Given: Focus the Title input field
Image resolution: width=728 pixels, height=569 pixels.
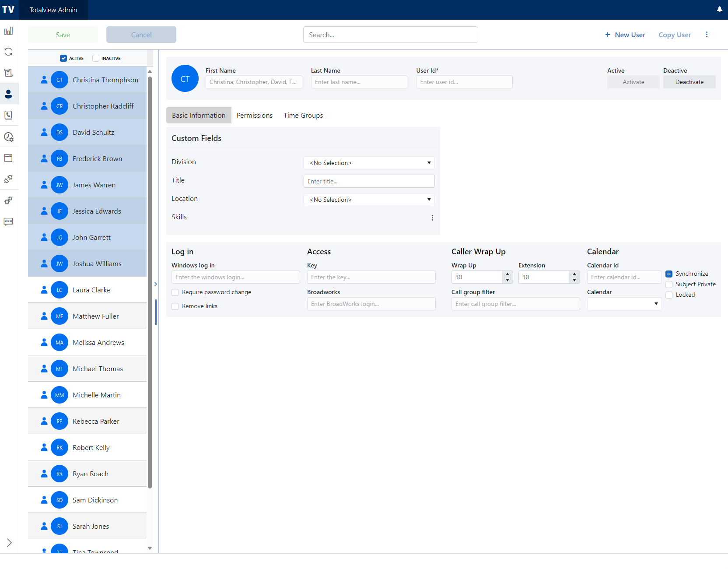Looking at the screenshot, I should click(369, 181).
